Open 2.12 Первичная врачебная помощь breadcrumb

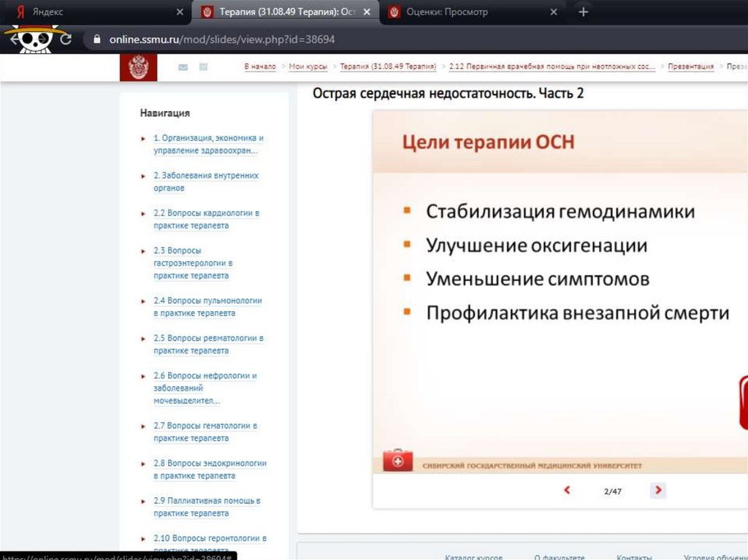[x=552, y=66]
